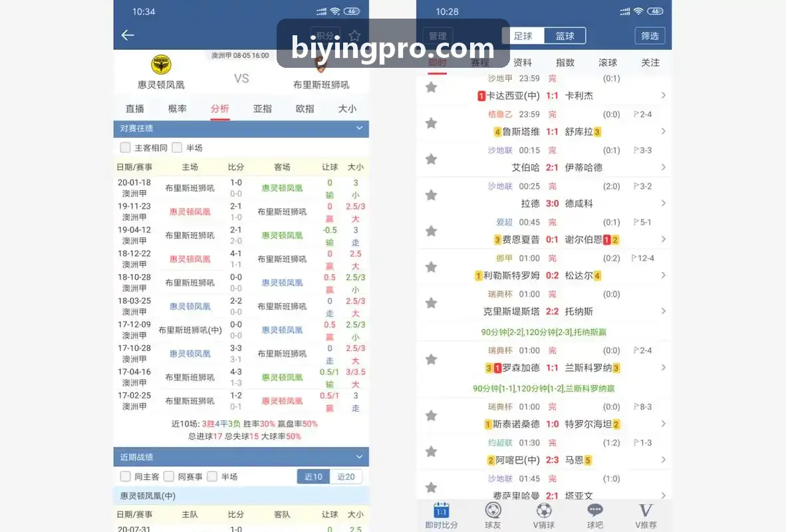Favorite the 鲁斯塔维 vs 舒库拉 match star

[x=431, y=123]
